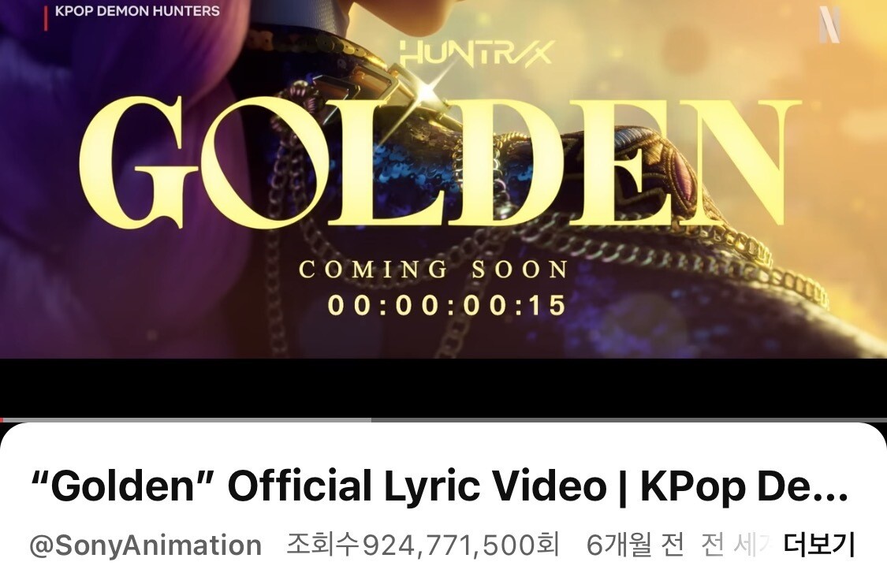Click the 00:00:00:15 countdown timer
The image size is (887, 588).
coord(446,305)
